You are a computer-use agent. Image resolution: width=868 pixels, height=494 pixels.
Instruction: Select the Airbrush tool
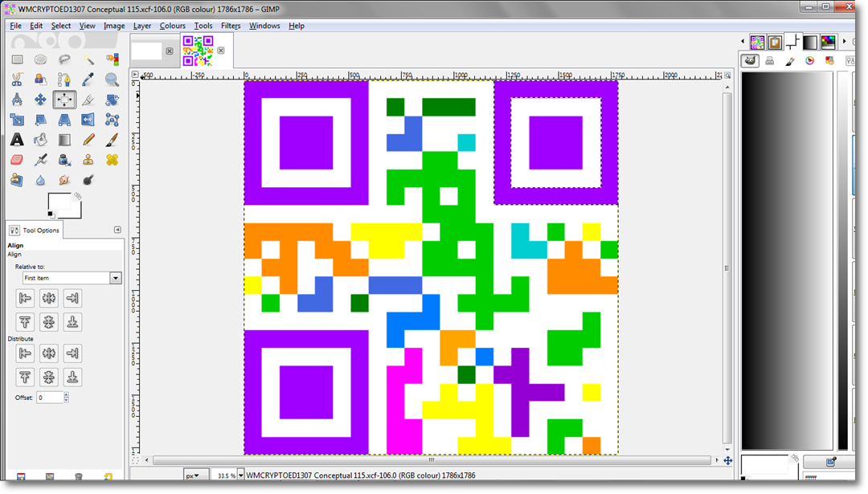tap(40, 160)
